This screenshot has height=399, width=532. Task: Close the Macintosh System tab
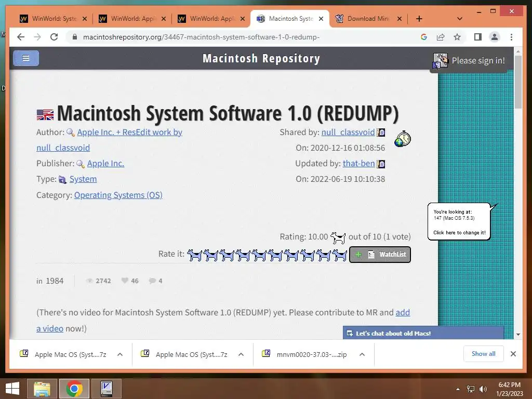point(321,19)
